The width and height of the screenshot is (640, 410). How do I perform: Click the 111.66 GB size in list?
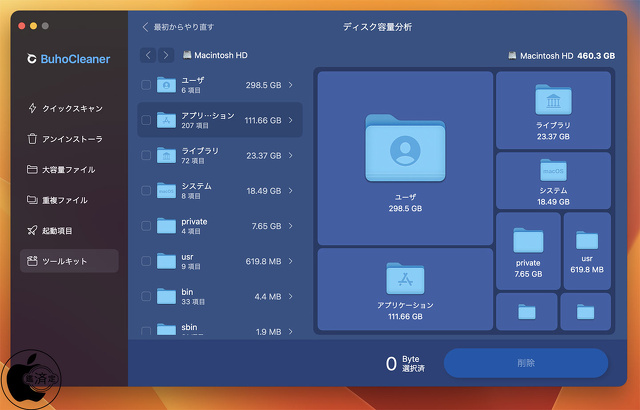click(x=263, y=120)
